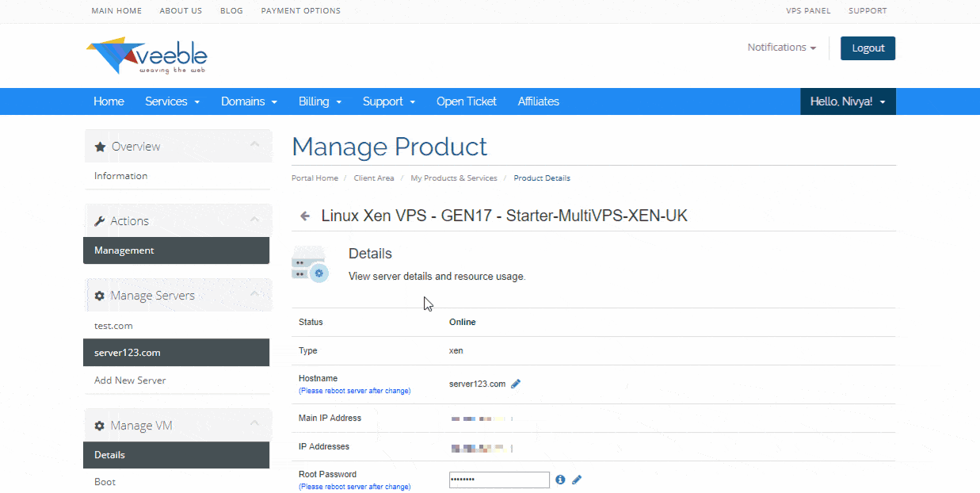980x493 pixels.
Task: Collapse the Actions sidebar panel chevron
Action: pyautogui.click(x=254, y=220)
